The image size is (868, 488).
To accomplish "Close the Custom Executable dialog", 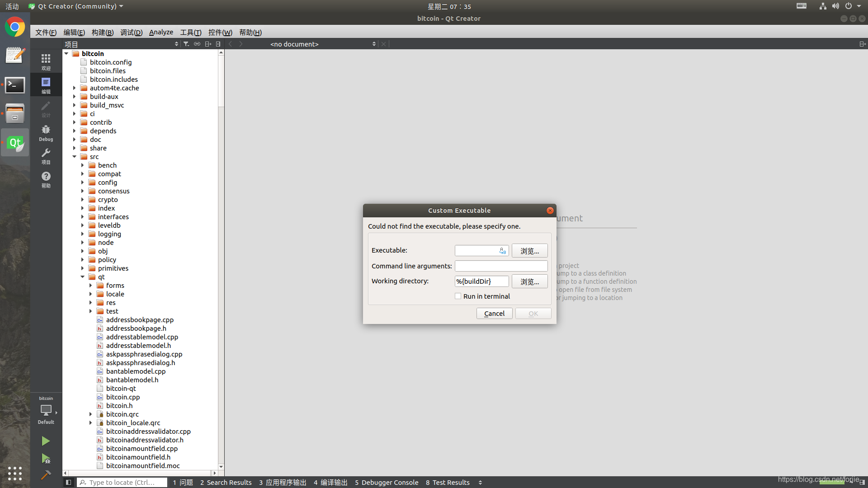I will point(550,211).
